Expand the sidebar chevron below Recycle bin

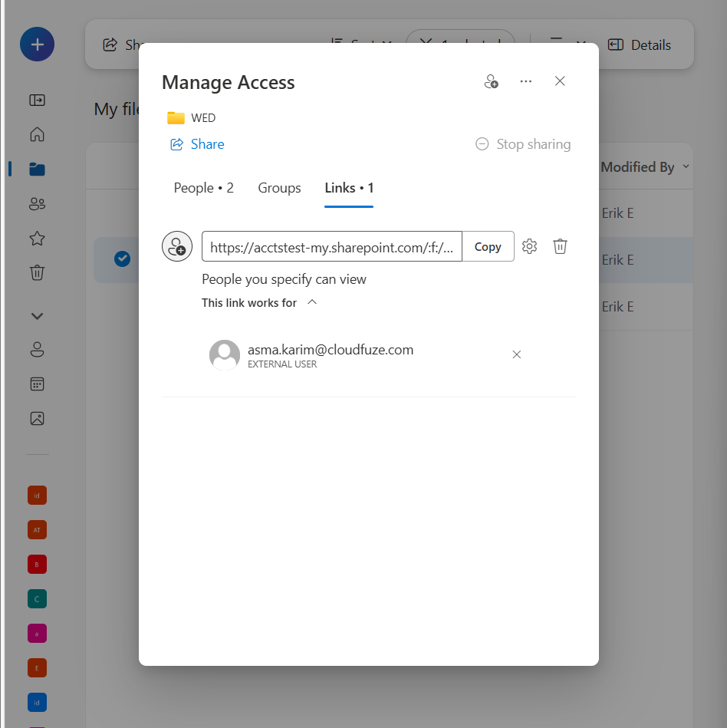[36, 315]
